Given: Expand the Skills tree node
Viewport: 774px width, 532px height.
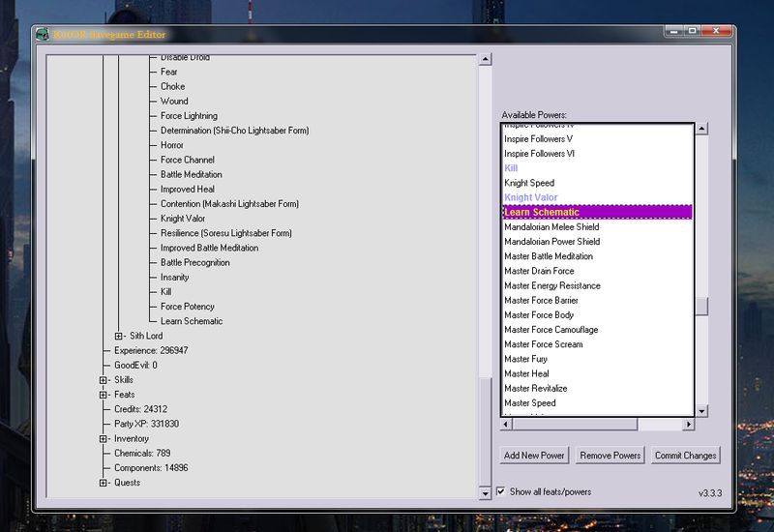Looking at the screenshot, I should (104, 380).
